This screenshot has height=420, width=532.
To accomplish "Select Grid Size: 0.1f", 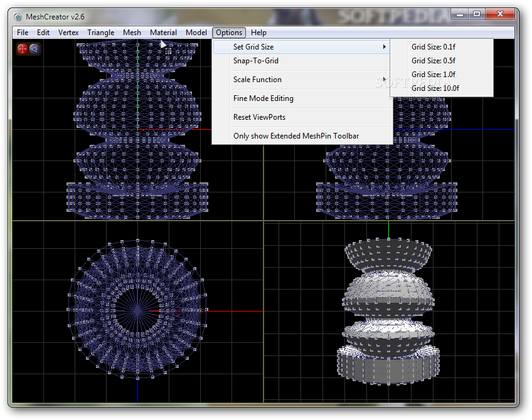I will click(442, 47).
